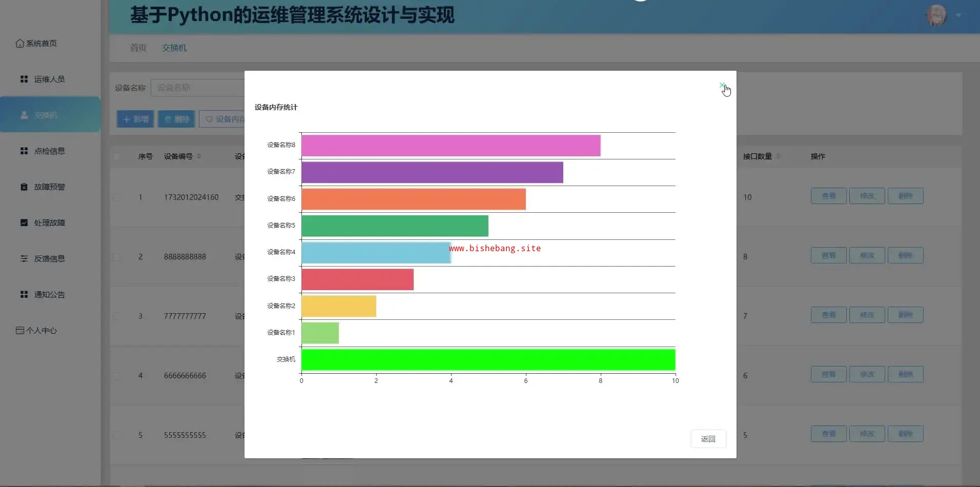980x487 pixels.
Task: Go to 首页 in the breadcrumb
Action: tap(138, 48)
